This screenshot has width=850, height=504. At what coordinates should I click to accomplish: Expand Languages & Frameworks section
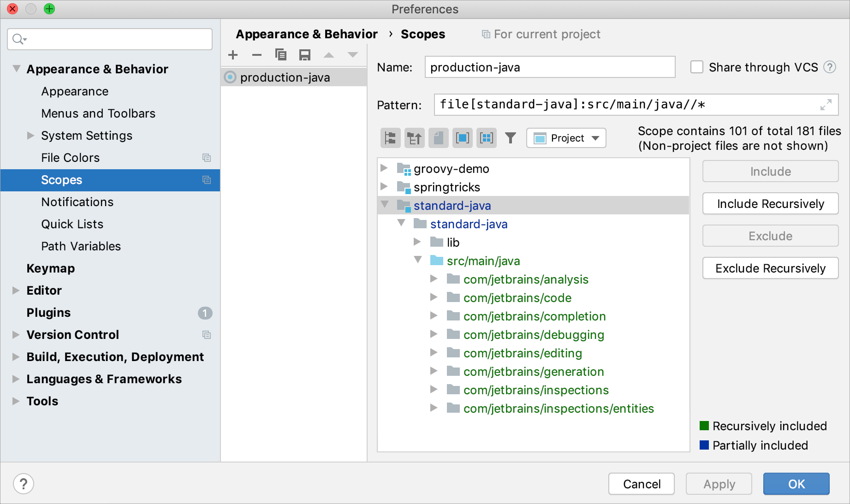pos(16,379)
